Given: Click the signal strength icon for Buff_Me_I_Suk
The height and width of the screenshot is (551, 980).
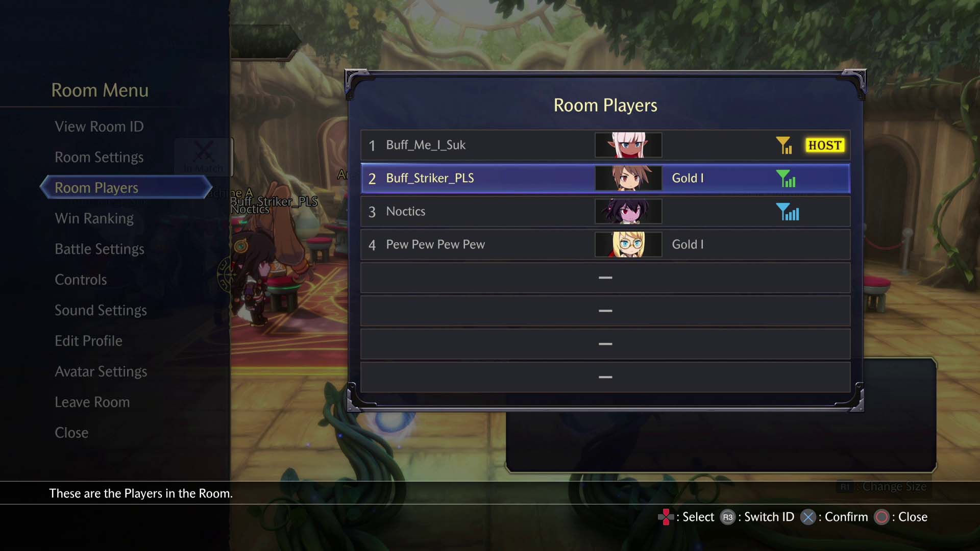Looking at the screenshot, I should pyautogui.click(x=784, y=145).
